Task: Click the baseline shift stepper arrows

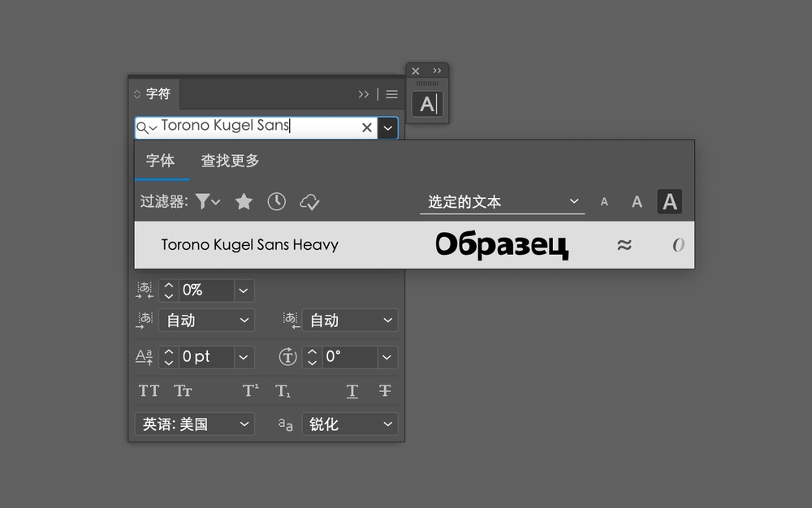Action: (x=168, y=357)
